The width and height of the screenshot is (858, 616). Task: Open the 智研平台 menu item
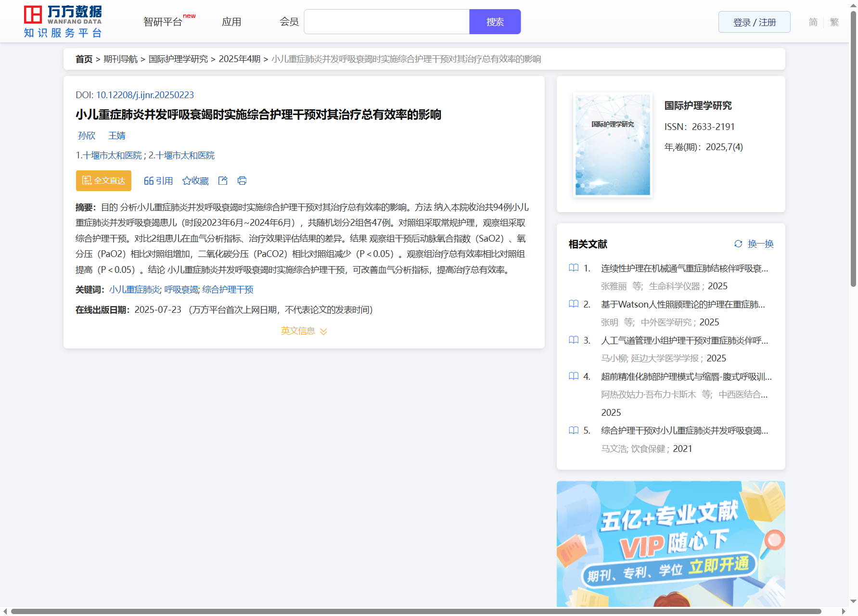click(x=163, y=22)
